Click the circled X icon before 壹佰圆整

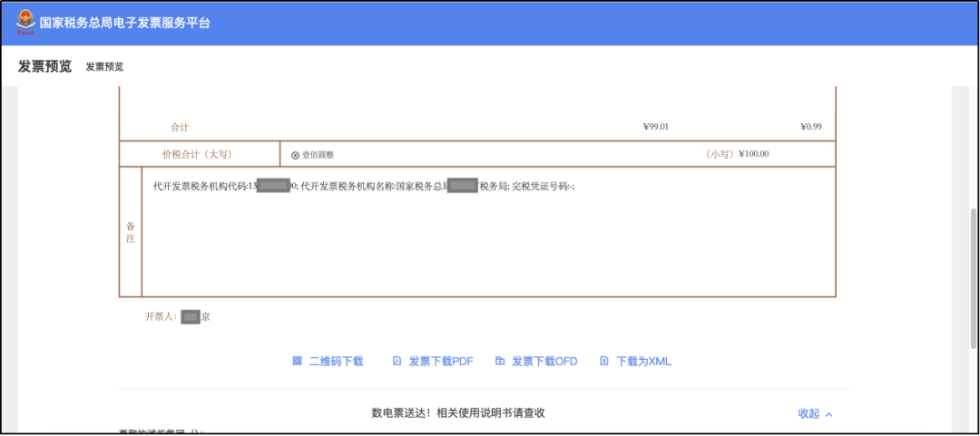pos(295,155)
